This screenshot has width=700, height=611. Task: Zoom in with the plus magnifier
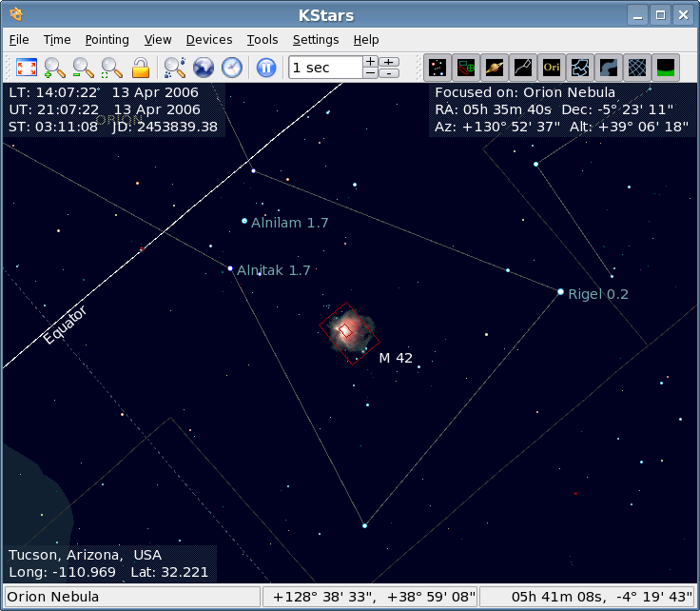[55, 68]
